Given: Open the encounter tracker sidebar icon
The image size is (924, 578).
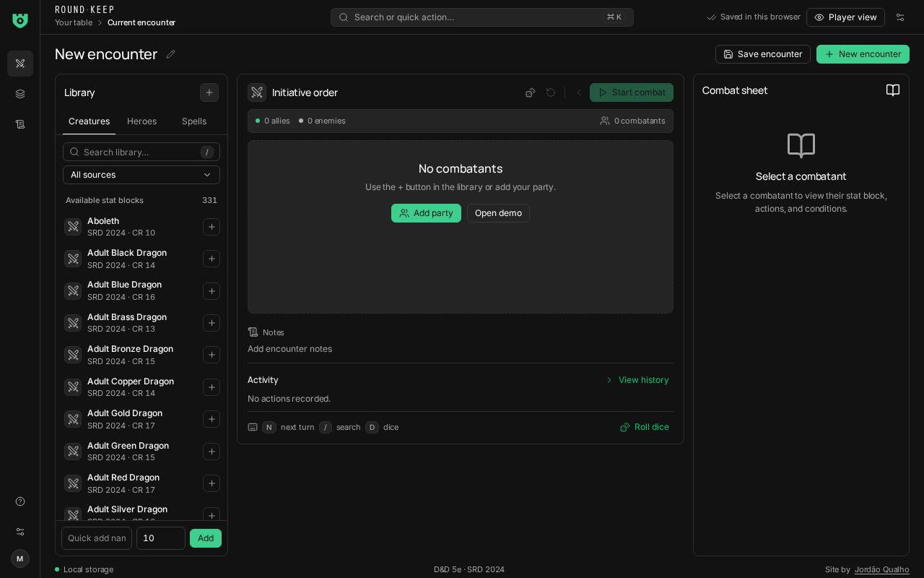Looking at the screenshot, I should 20,64.
